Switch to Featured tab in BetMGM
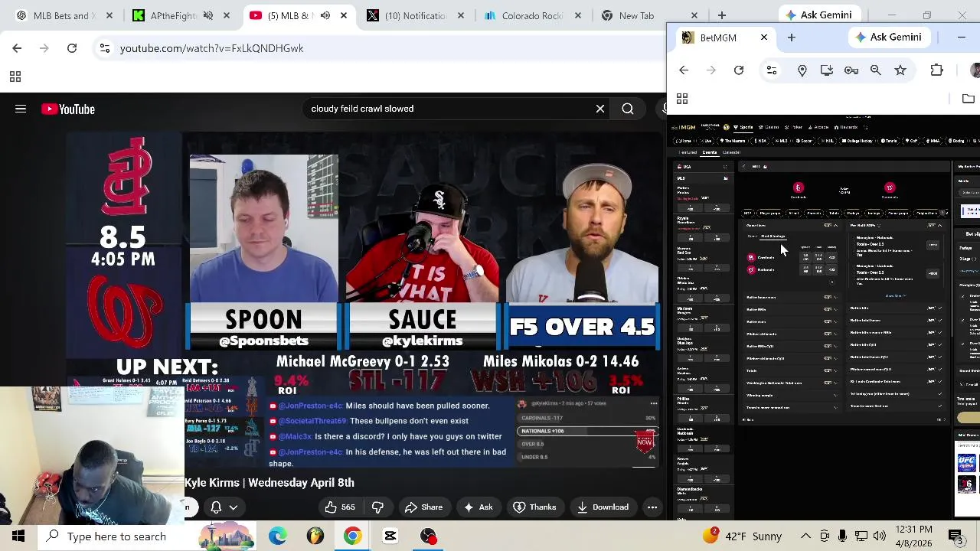This screenshot has height=551, width=980. pyautogui.click(x=689, y=152)
